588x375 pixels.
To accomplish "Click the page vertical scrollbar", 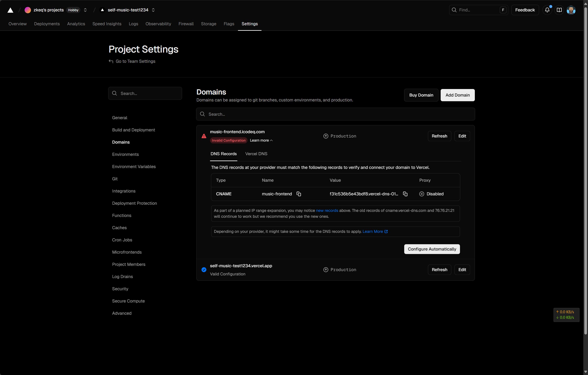I will pyautogui.click(x=585, y=171).
